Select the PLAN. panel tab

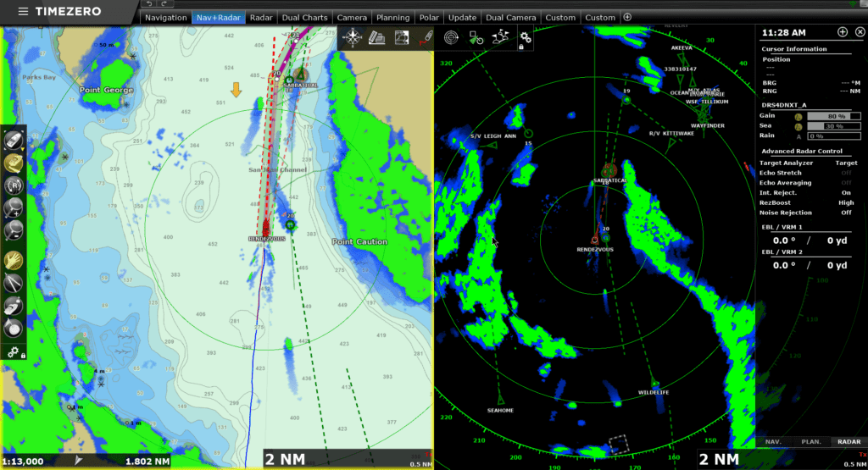coord(811,442)
